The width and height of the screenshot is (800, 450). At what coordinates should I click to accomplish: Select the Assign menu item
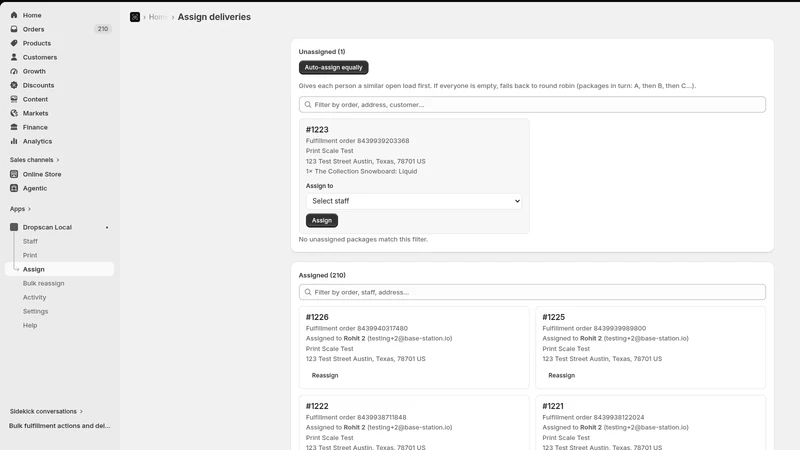click(x=59, y=269)
